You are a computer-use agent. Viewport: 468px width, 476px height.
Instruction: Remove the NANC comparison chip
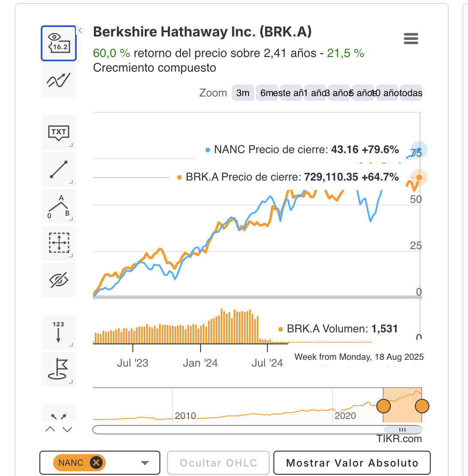96,463
